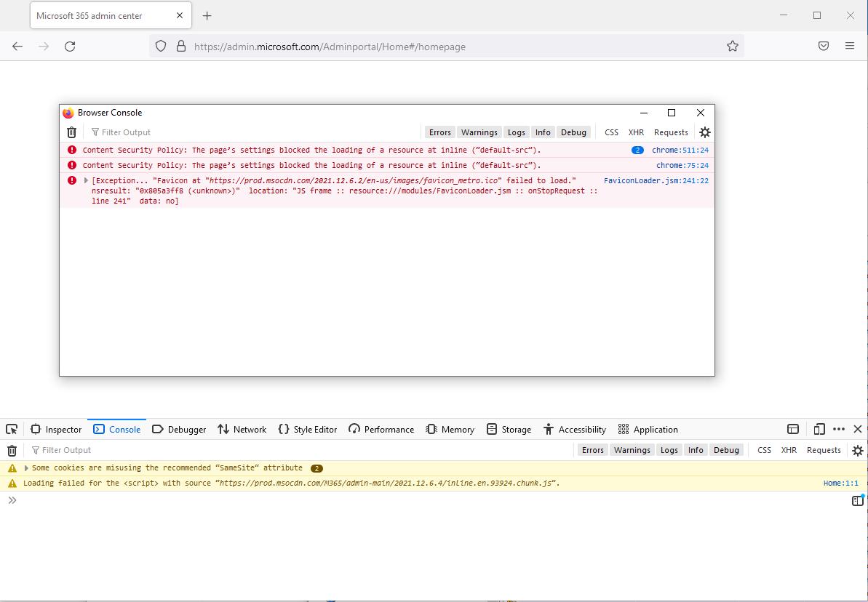Switch to the Inspector tab
Viewport: 868px width, 602px height.
(56, 429)
